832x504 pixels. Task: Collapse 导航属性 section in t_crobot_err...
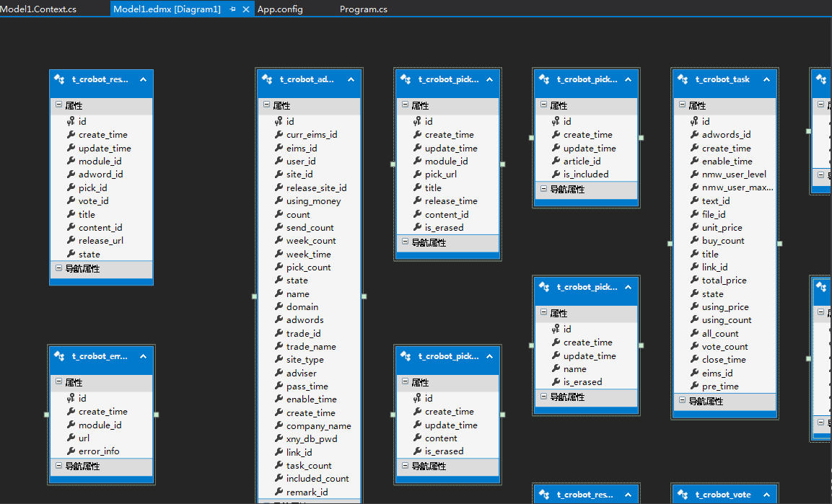pyautogui.click(x=58, y=465)
